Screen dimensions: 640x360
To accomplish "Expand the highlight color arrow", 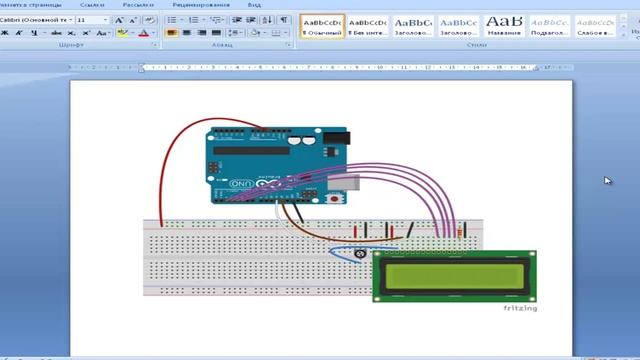I will point(132,33).
